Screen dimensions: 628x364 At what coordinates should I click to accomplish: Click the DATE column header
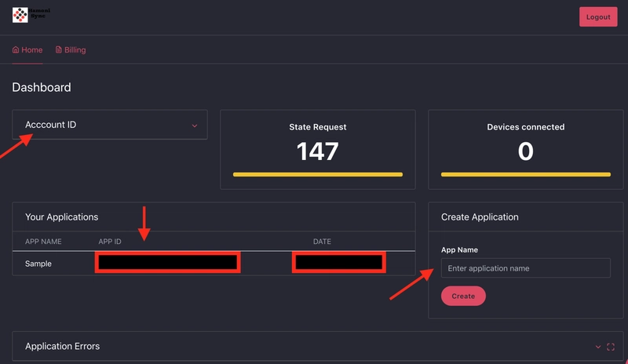point(322,242)
